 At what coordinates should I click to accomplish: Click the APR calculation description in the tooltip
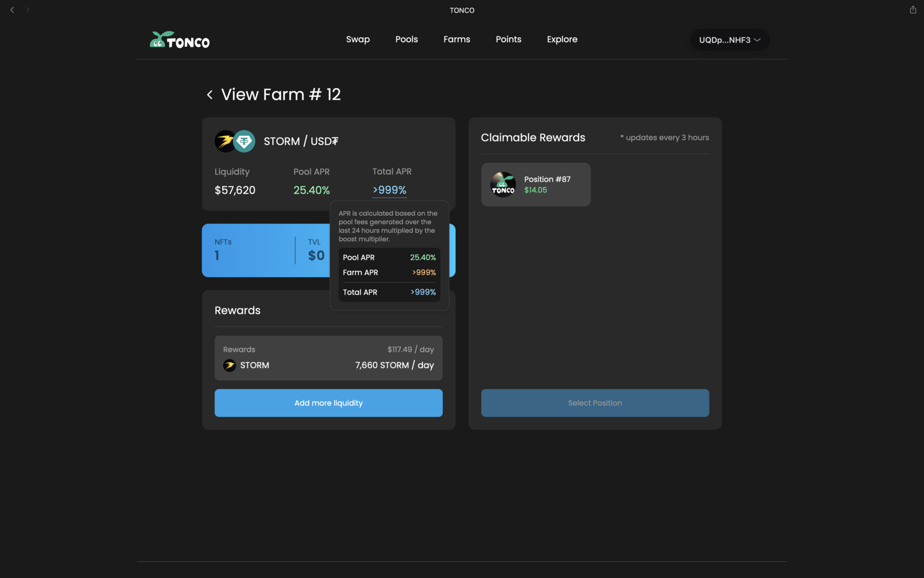(x=388, y=226)
